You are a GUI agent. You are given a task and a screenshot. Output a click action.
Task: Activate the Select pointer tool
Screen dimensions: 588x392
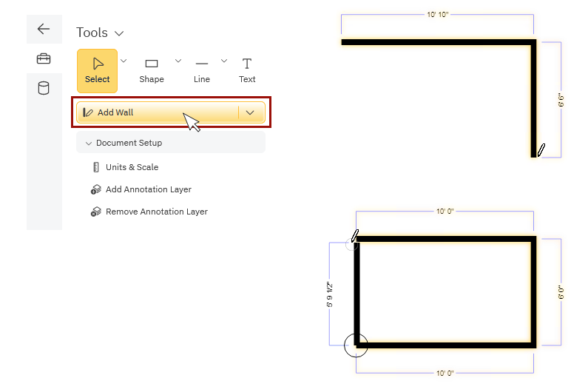click(x=97, y=70)
